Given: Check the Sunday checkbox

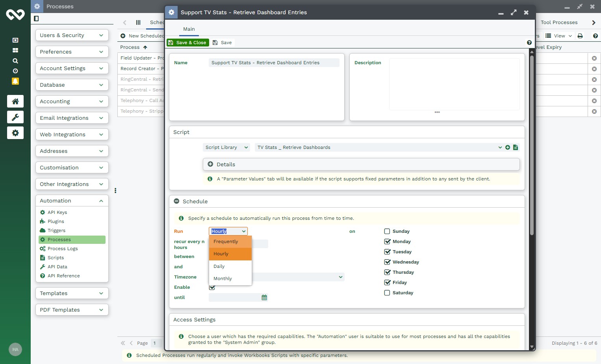Looking at the screenshot, I should click(x=387, y=231).
